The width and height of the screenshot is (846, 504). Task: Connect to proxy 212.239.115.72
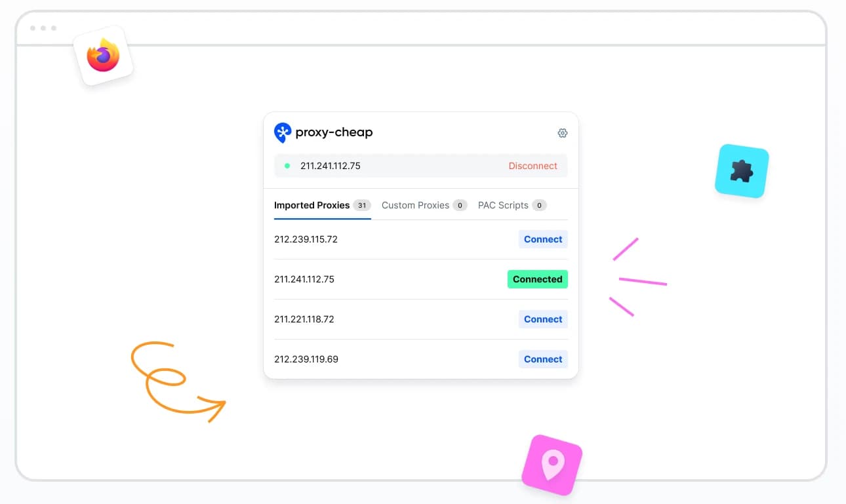543,239
